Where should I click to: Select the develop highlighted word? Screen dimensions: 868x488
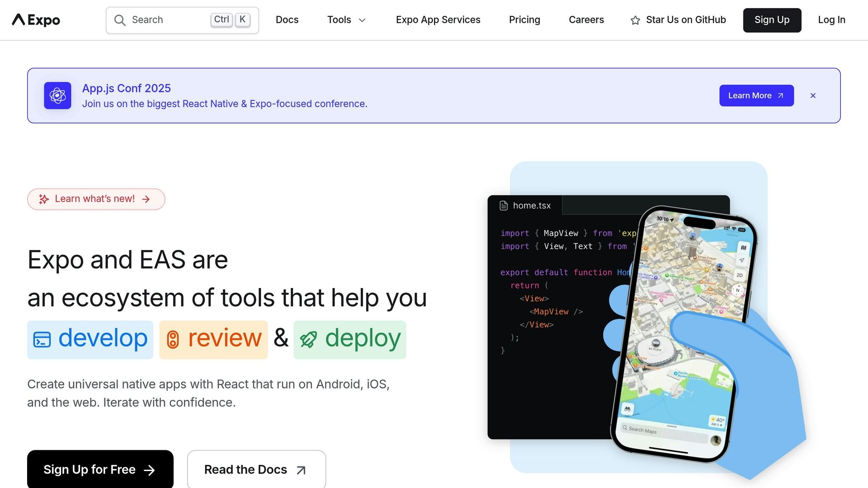point(90,340)
